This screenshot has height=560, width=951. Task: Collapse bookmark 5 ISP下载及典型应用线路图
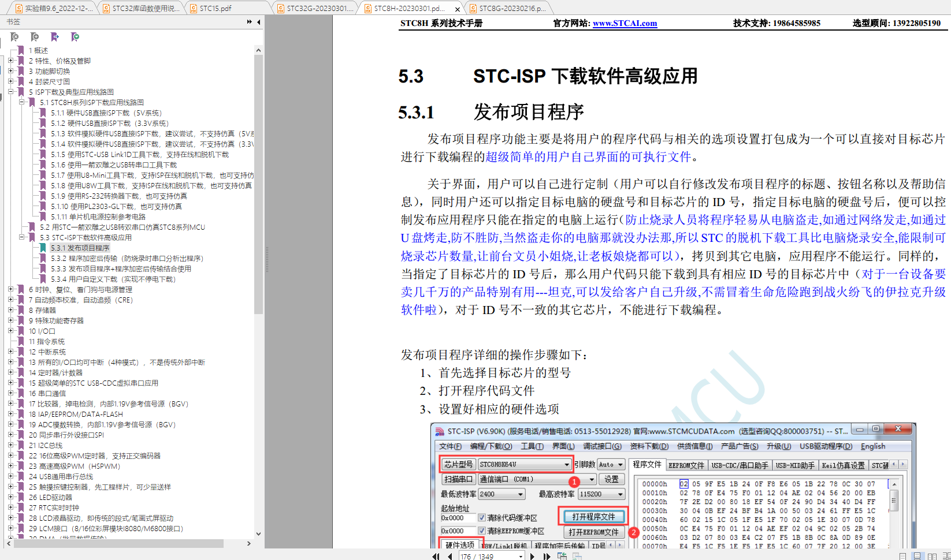click(11, 92)
